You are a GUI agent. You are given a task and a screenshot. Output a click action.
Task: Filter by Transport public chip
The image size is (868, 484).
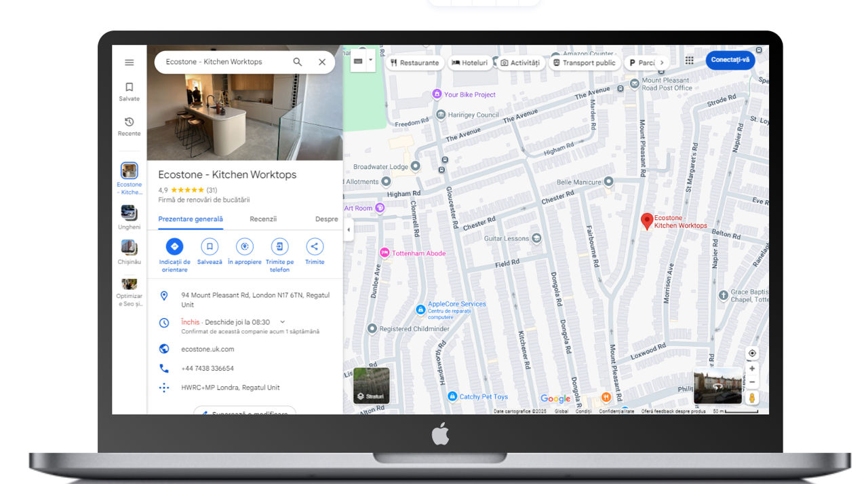[x=584, y=62]
